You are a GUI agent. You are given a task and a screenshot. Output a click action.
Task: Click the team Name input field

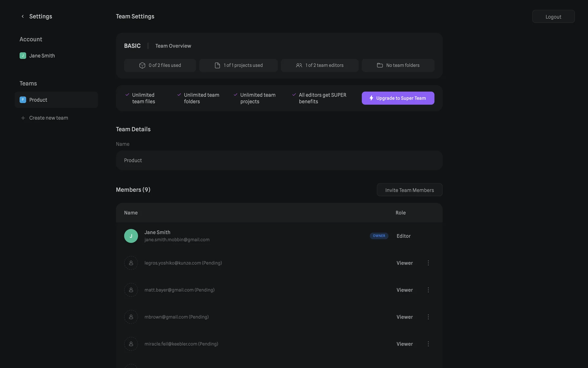(279, 160)
